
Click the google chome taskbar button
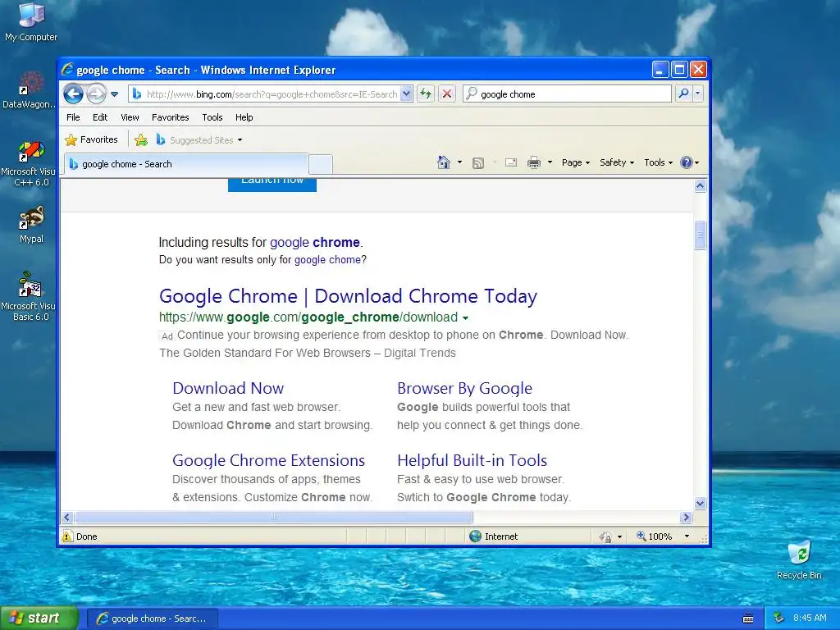click(152, 619)
